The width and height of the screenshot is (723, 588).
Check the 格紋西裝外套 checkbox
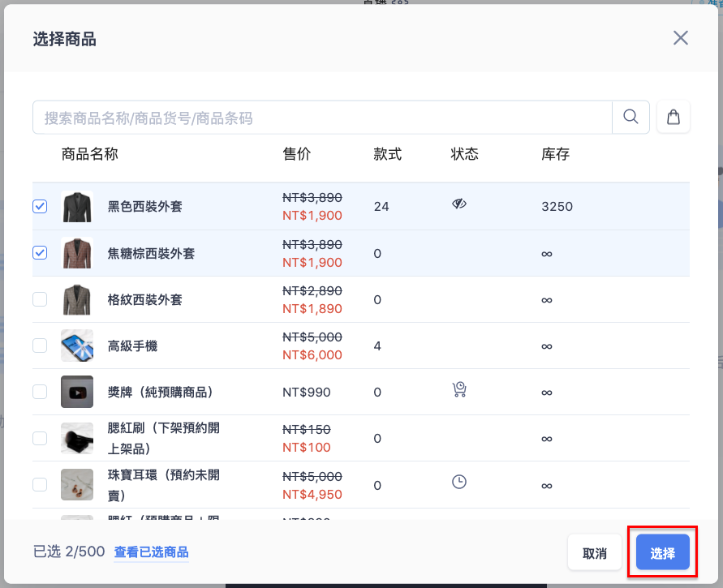(x=40, y=299)
